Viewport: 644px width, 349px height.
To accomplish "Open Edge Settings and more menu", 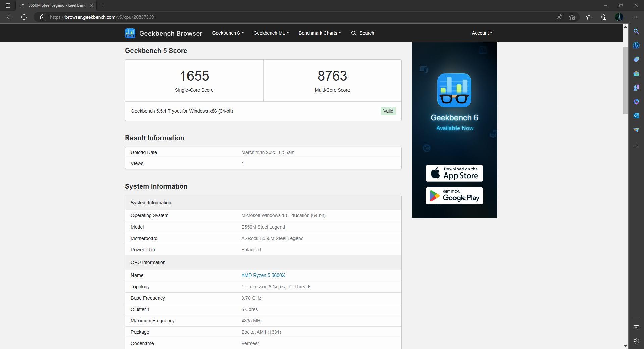I will 635,17.
